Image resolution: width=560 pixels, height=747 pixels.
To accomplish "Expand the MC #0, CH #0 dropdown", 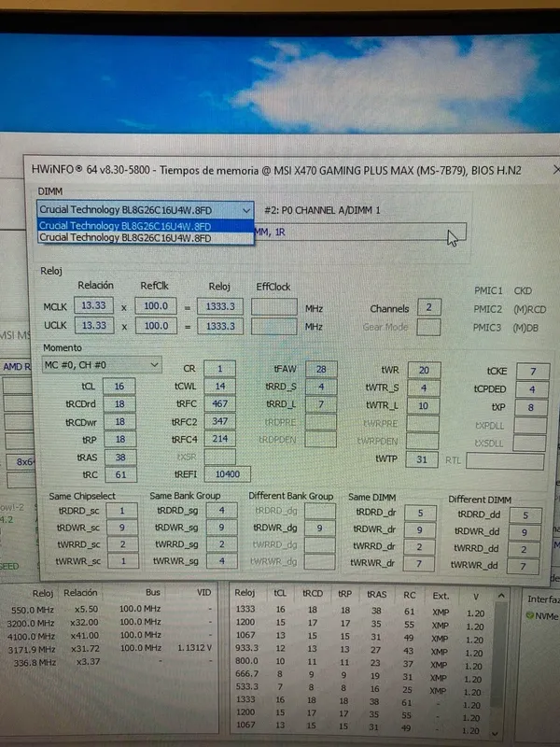I will 102,365.
